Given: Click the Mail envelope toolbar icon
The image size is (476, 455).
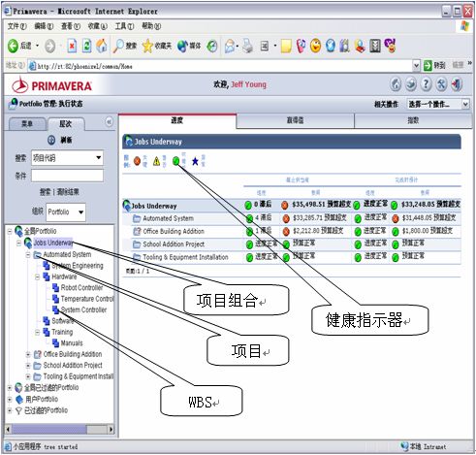Looking at the screenshot, I should (230, 46).
